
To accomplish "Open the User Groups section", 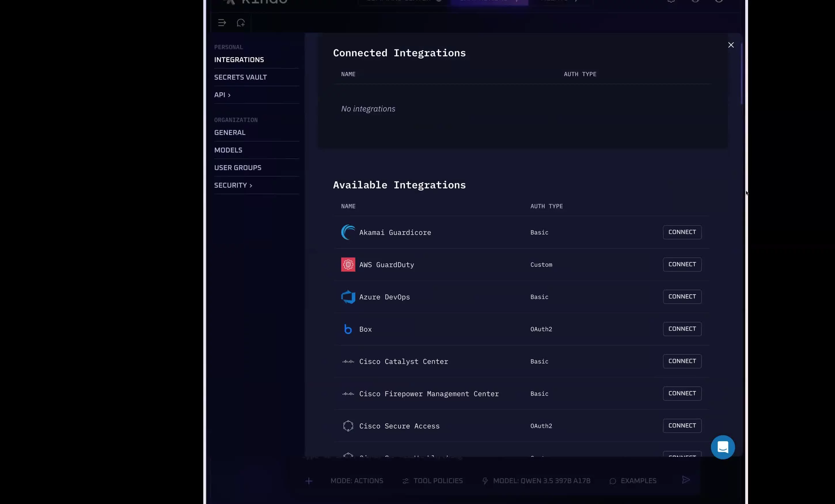I will (x=238, y=167).
